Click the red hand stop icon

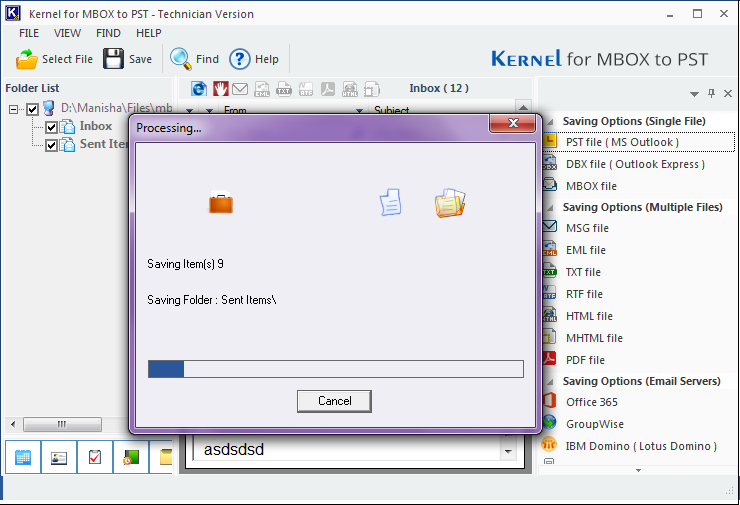[x=220, y=89]
